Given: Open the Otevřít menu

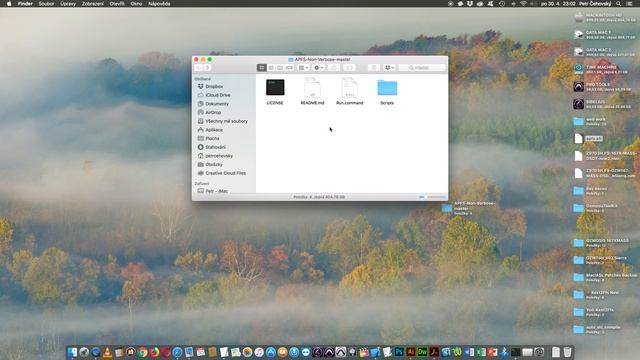Looking at the screenshot, I should [117, 4].
